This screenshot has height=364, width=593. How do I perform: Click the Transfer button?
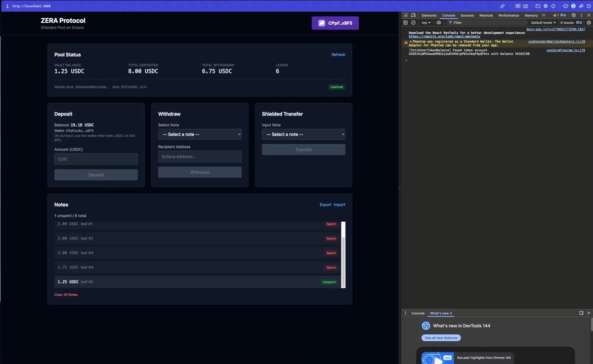coord(303,150)
